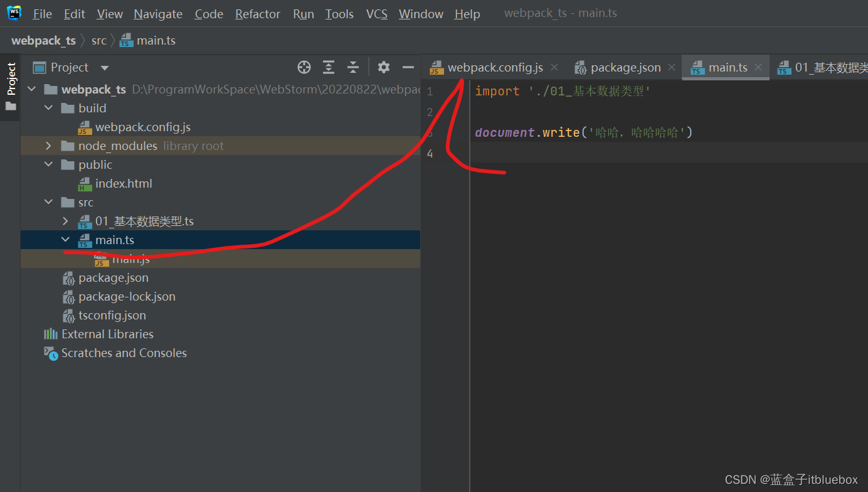Collapse the src folder
Viewport: 868px width, 492px height.
point(49,202)
